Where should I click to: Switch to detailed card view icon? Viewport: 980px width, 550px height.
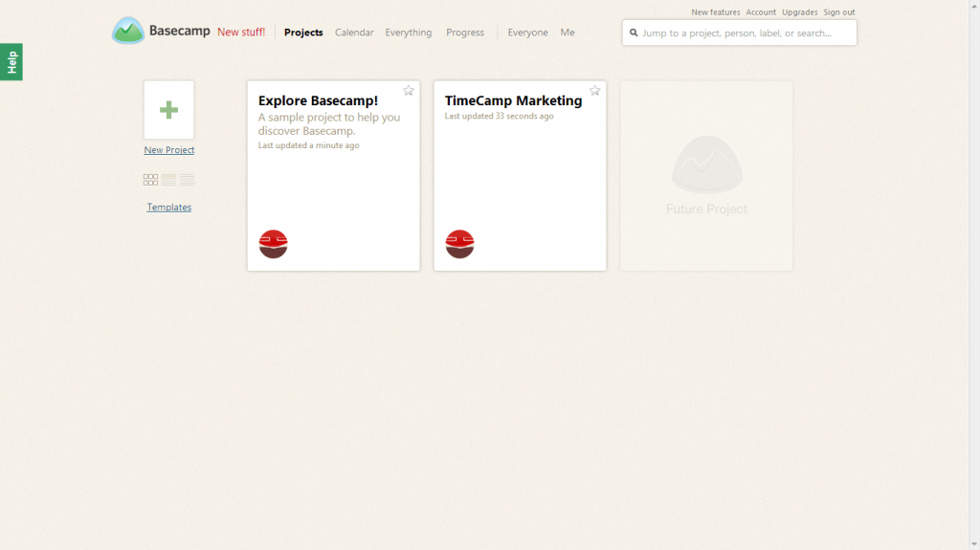tap(168, 180)
